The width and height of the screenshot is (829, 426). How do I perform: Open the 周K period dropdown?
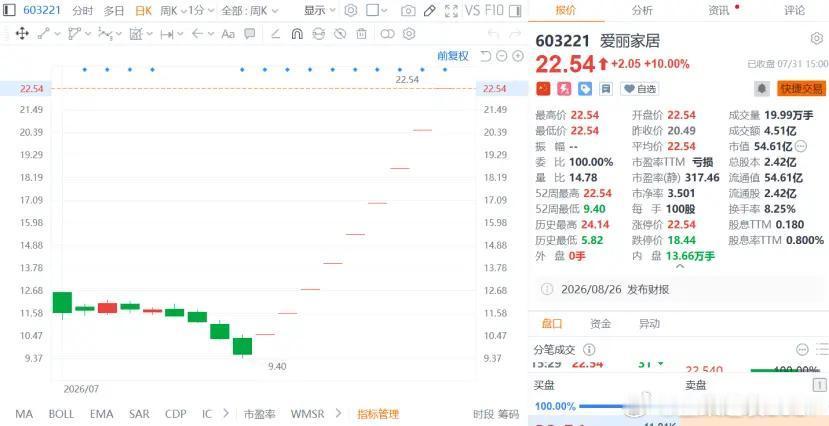(173, 11)
